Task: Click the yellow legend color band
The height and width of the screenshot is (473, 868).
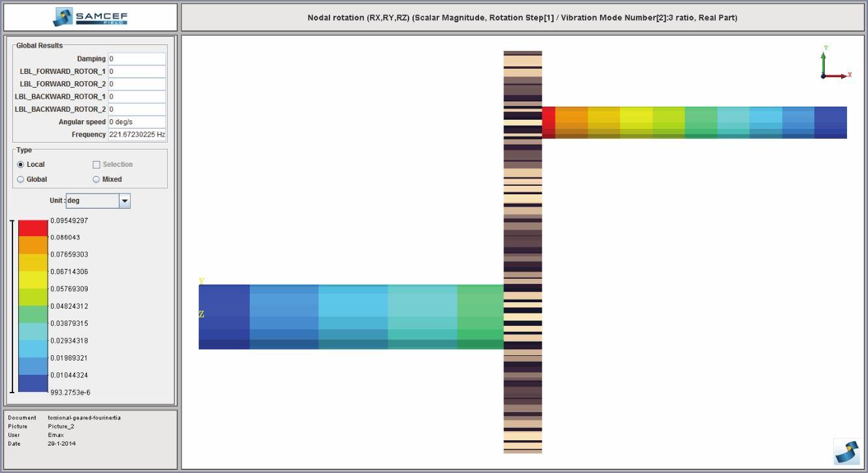Action: point(33,280)
